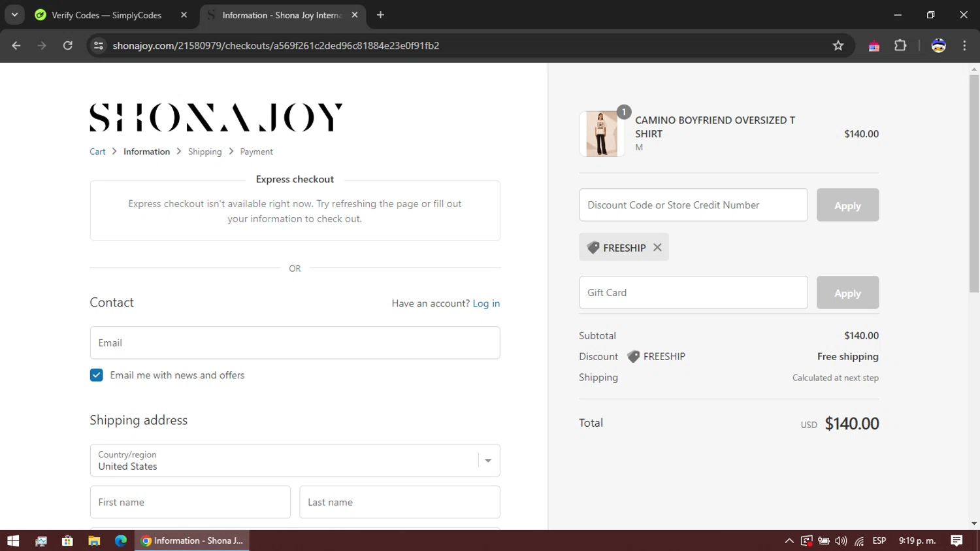This screenshot has width=980, height=551.
Task: Select the Information breadcrumb step
Action: pyautogui.click(x=146, y=152)
